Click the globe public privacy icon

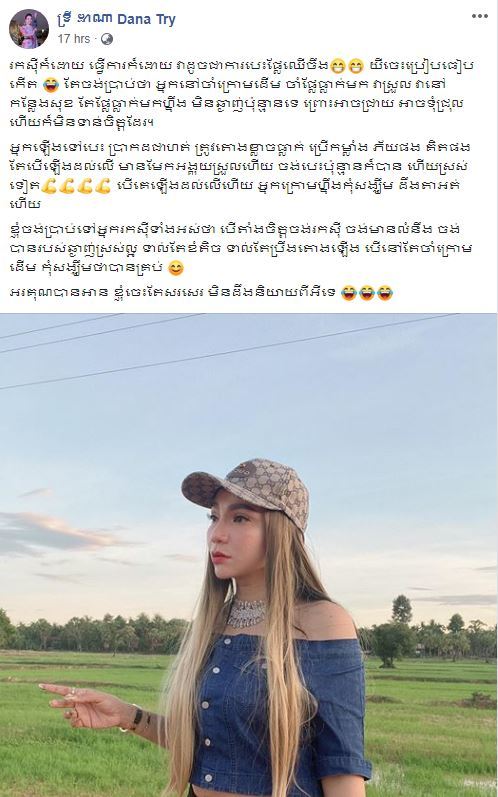click(x=107, y=39)
